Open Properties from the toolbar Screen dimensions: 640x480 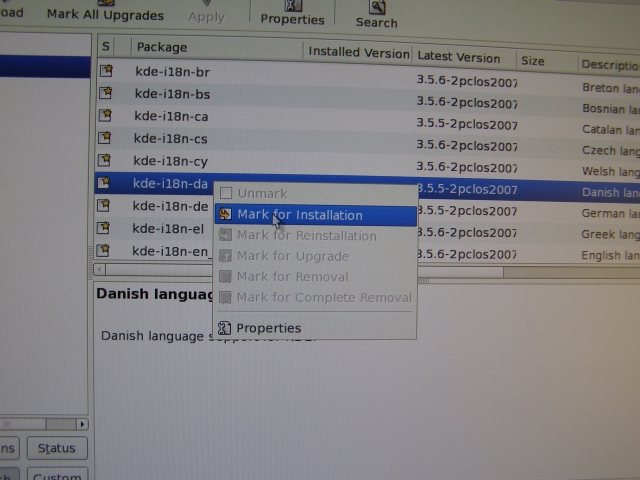tap(292, 13)
